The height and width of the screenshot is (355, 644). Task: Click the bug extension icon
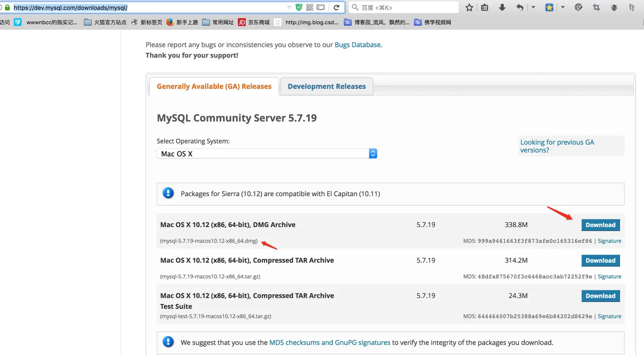[614, 7]
